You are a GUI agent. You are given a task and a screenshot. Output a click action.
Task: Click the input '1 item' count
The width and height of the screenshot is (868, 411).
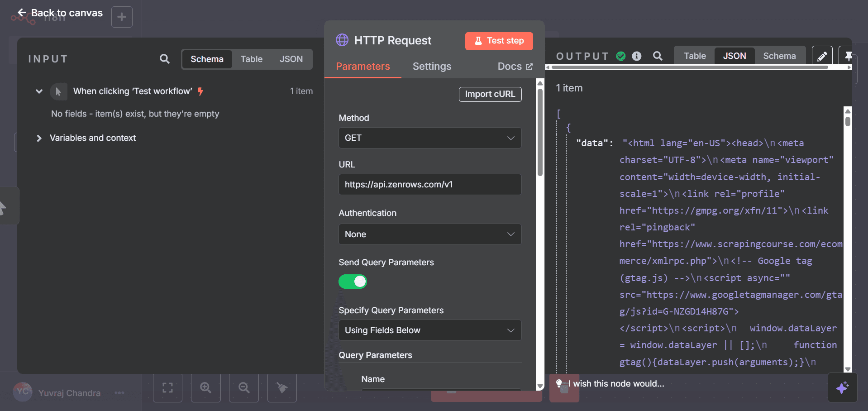301,91
